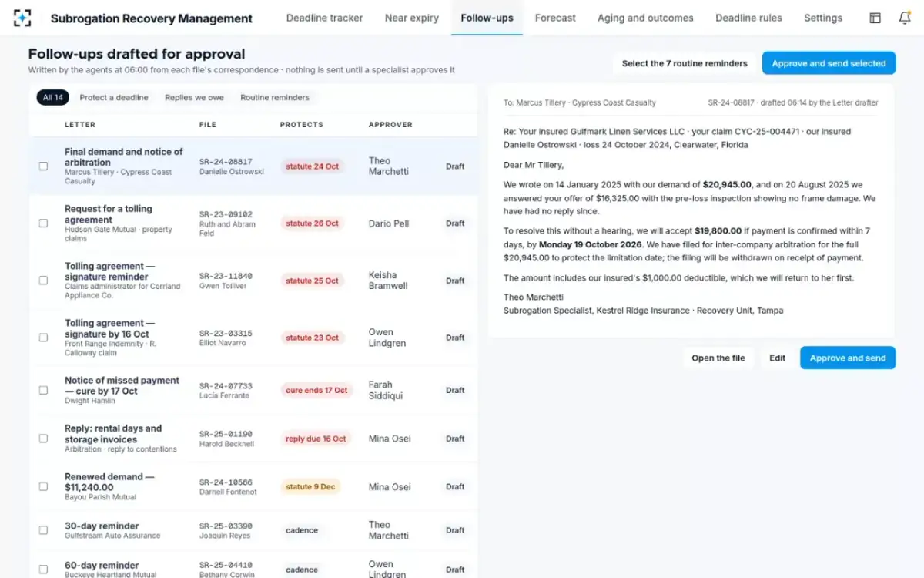Open the 30-day reminder letter title
Viewport: 924px width, 578px height.
click(x=102, y=526)
